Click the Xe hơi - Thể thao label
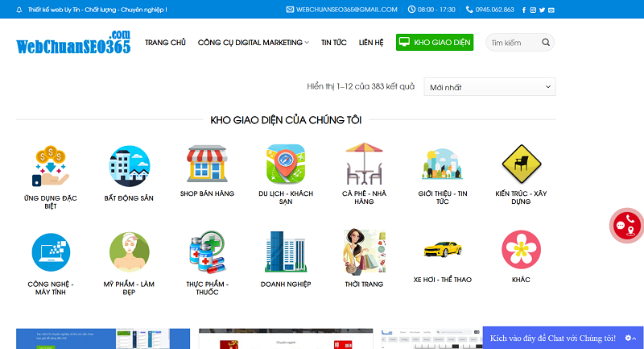This screenshot has height=349, width=644. pos(442,280)
